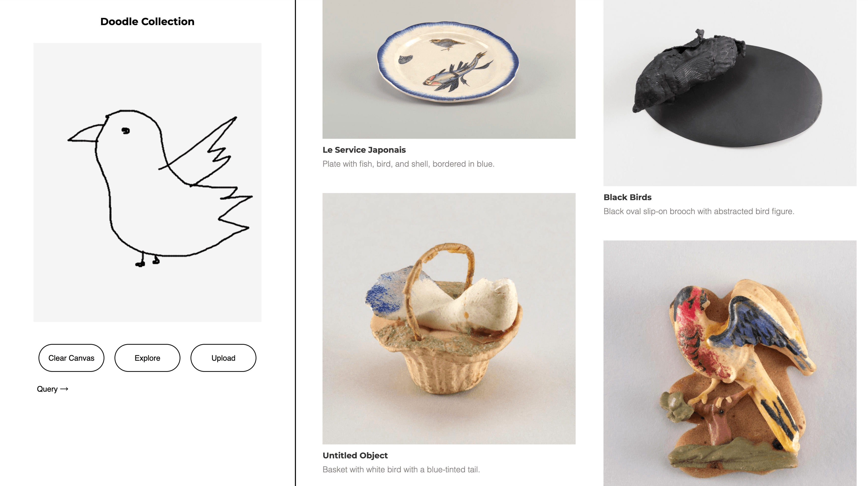
Task: Open the Black Birds brooch image
Action: coord(730,93)
